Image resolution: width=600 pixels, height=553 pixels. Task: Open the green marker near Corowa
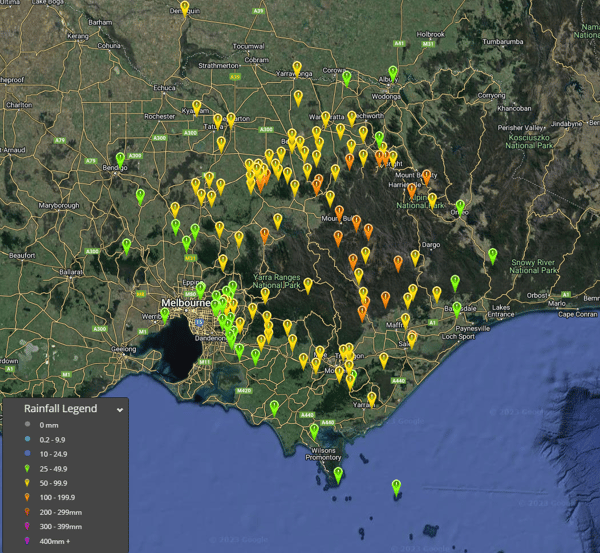point(347,77)
